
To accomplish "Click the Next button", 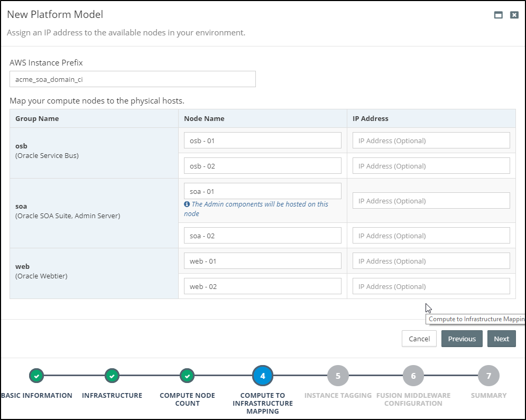I will coord(501,339).
